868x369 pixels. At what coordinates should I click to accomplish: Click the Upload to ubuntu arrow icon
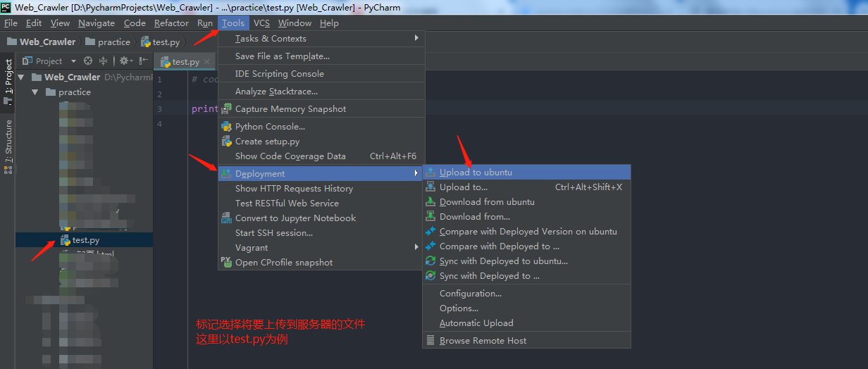pos(430,173)
